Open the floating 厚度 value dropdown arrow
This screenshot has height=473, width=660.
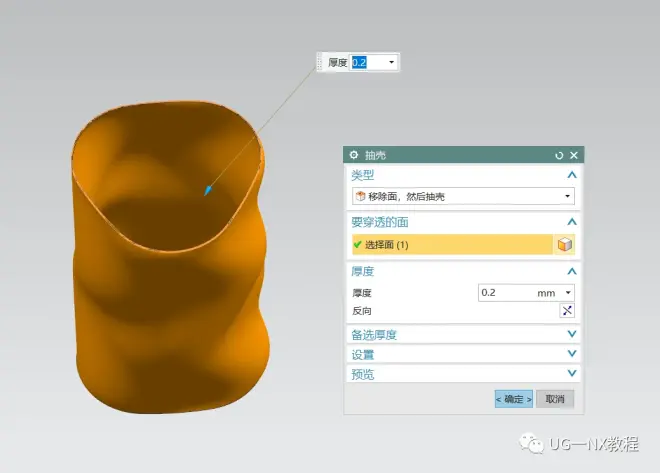[391, 62]
